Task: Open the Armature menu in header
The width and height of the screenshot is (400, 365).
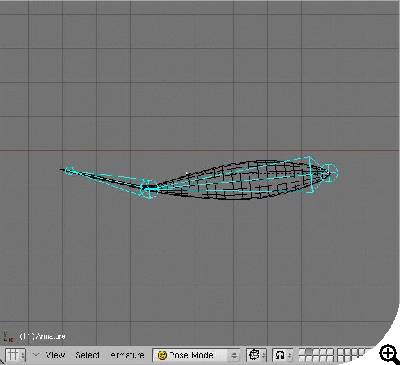Action: (x=127, y=355)
